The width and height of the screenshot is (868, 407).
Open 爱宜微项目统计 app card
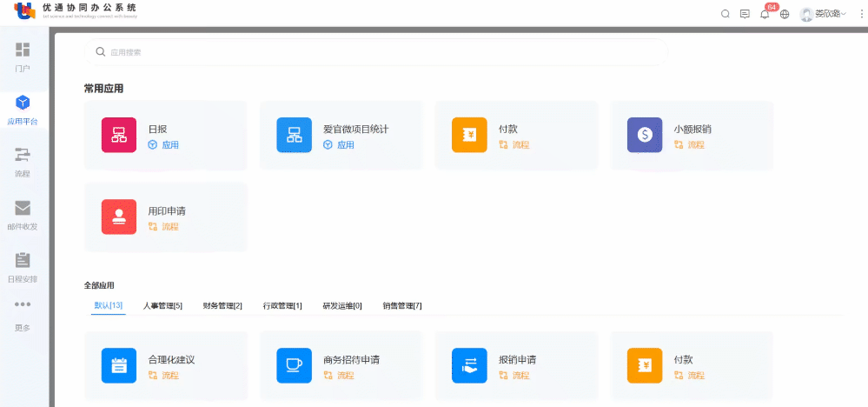coord(341,136)
